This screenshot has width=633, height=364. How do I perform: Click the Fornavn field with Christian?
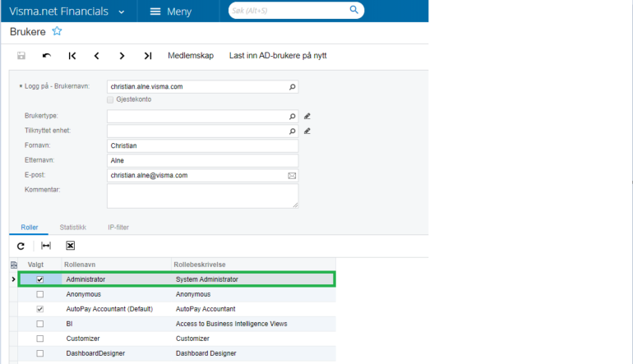click(x=203, y=145)
